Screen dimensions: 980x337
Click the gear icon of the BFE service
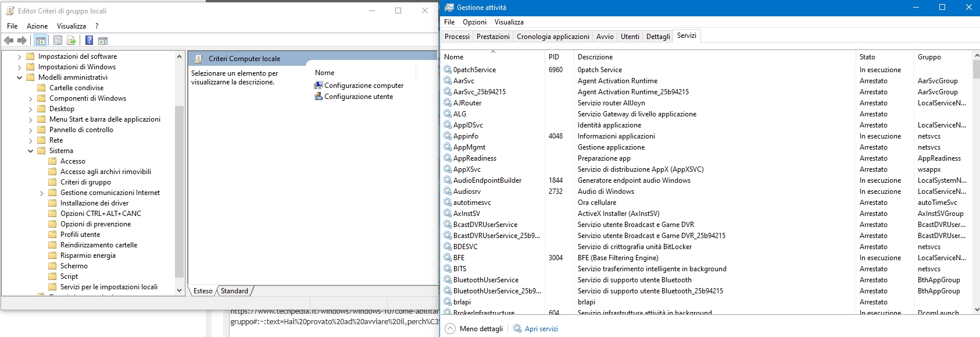448,258
